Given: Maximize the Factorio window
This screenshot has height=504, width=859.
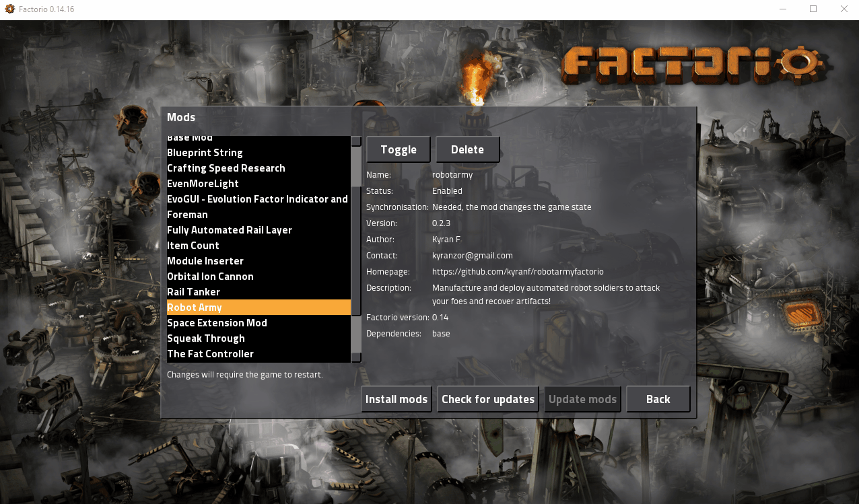Looking at the screenshot, I should tap(813, 9).
